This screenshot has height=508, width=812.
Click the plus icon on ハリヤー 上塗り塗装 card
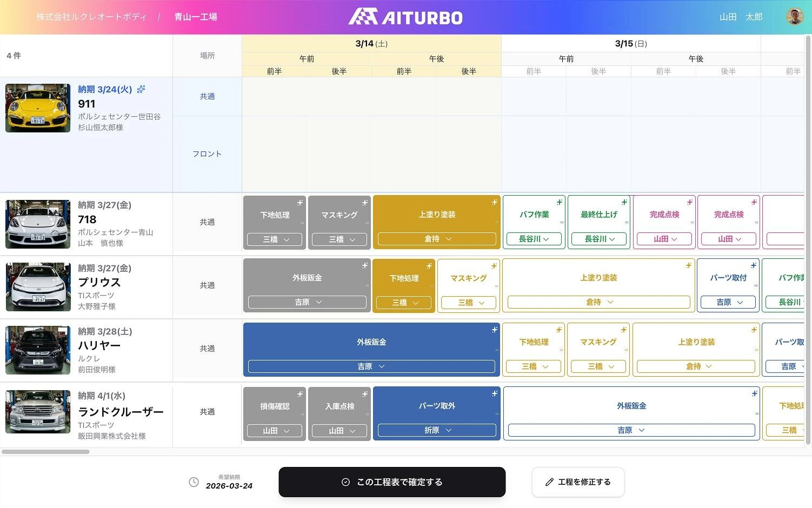coord(754,330)
